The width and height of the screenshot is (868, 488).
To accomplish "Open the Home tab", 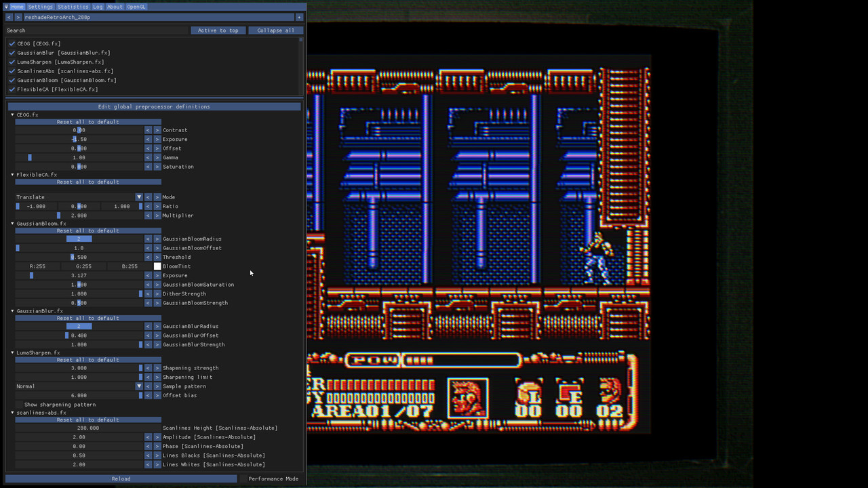I will [17, 7].
